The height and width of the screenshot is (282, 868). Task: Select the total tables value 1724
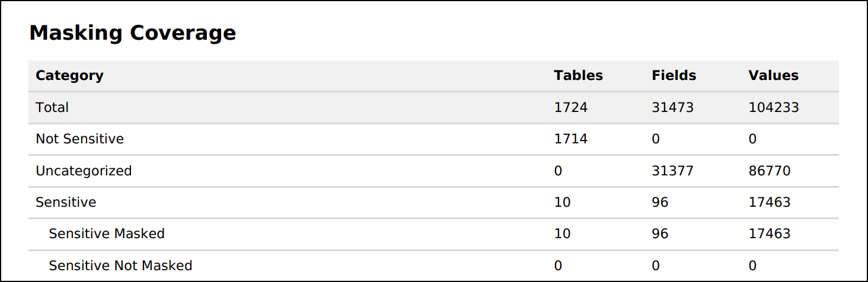pos(570,108)
